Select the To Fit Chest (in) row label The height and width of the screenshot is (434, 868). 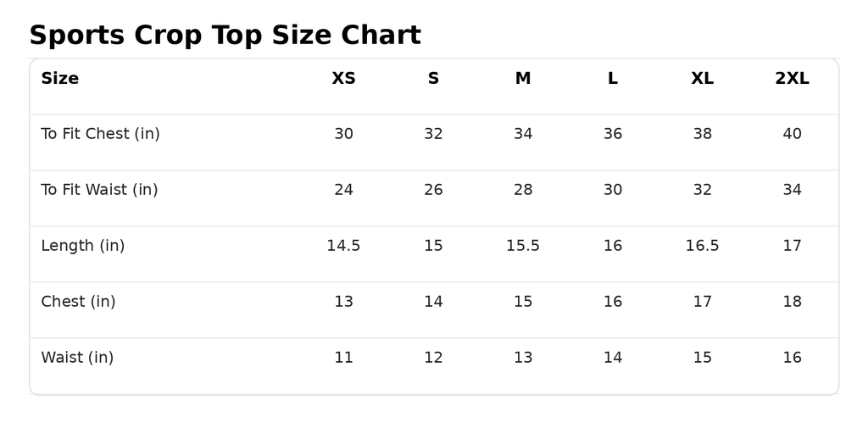pyautogui.click(x=100, y=134)
